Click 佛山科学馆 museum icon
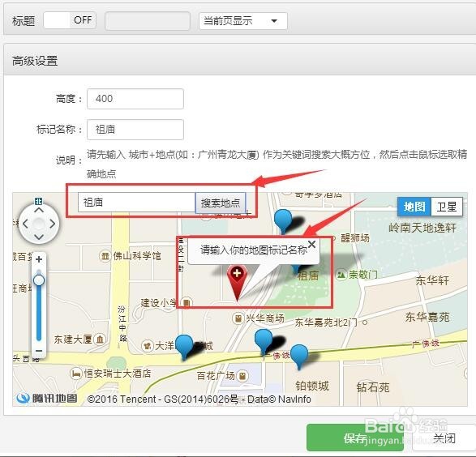The image size is (476, 457). click(105, 256)
